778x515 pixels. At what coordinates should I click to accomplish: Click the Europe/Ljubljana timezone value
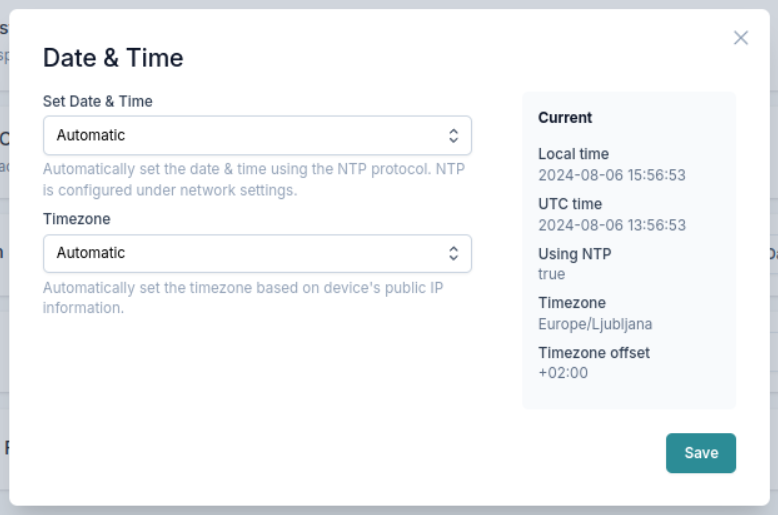[x=595, y=324]
